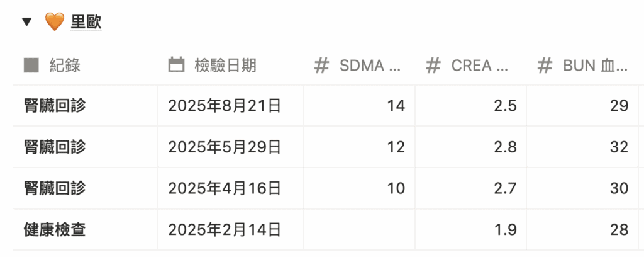Click the number icon beside BUN
The height and width of the screenshot is (257, 644).
point(545,65)
